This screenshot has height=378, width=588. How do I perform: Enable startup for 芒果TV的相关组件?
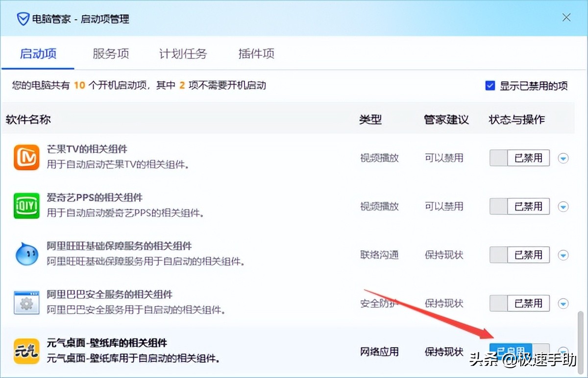click(519, 158)
